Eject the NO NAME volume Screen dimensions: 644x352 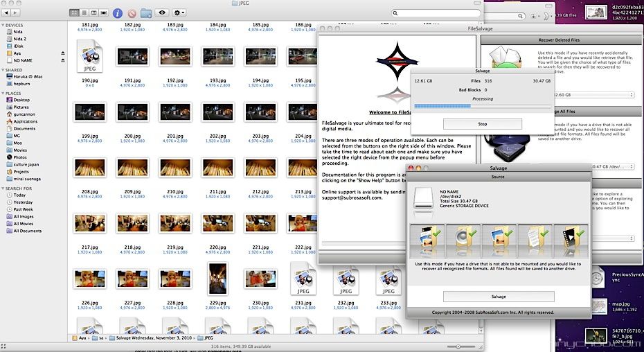[62, 60]
